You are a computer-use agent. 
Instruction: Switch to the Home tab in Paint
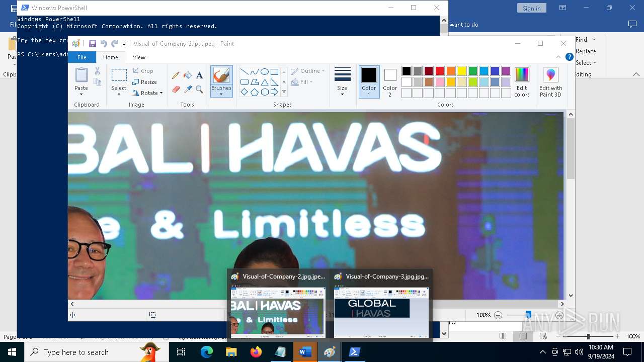click(x=111, y=57)
